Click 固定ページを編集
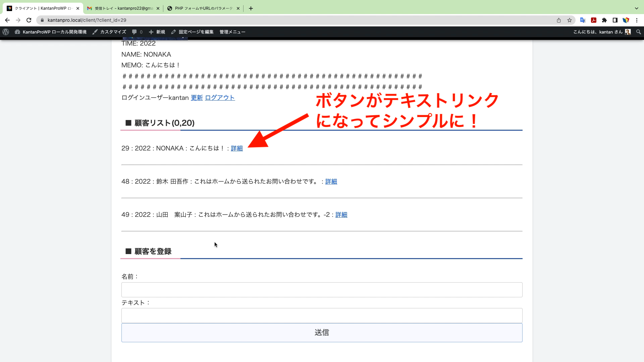The width and height of the screenshot is (644, 362). 192,32
